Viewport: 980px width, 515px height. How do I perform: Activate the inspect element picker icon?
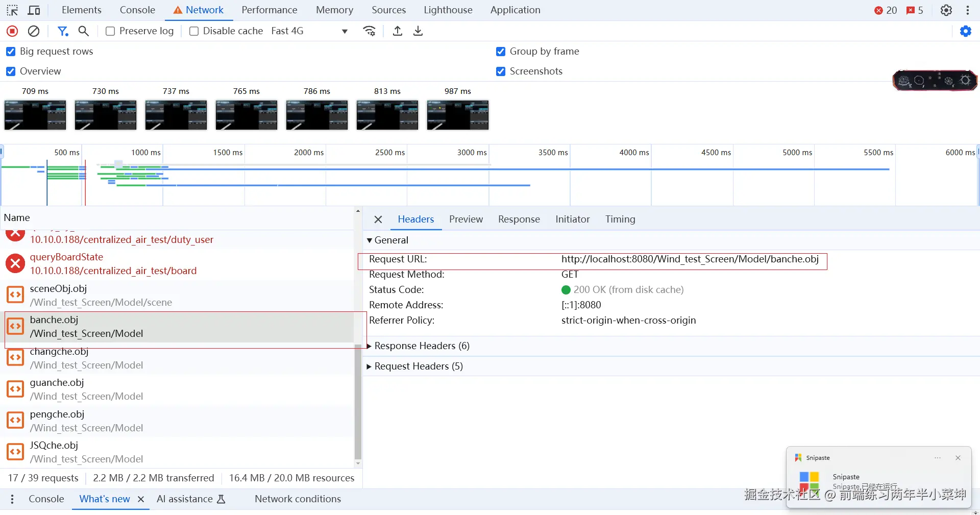[12, 10]
